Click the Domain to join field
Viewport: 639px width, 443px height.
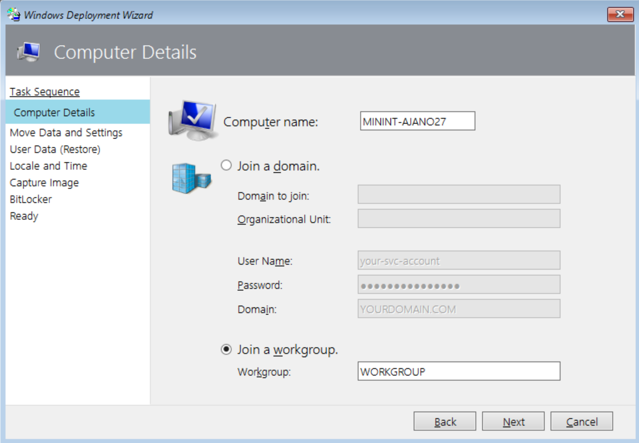tap(459, 194)
